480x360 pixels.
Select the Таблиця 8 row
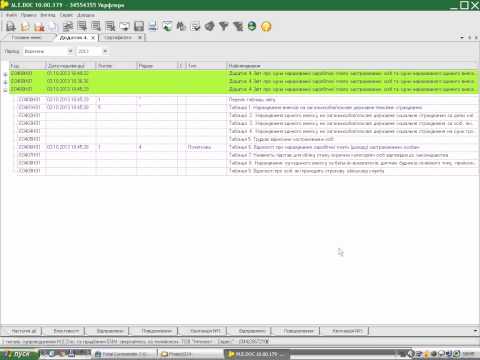247,163
